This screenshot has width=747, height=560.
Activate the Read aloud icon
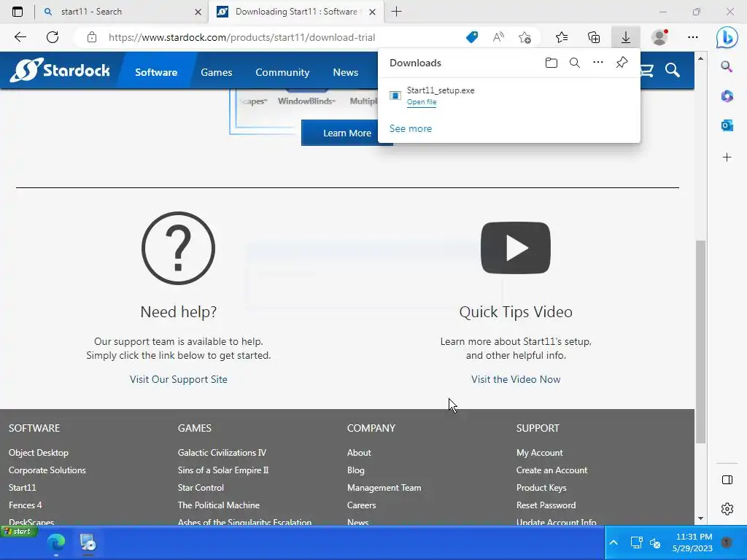point(498,37)
